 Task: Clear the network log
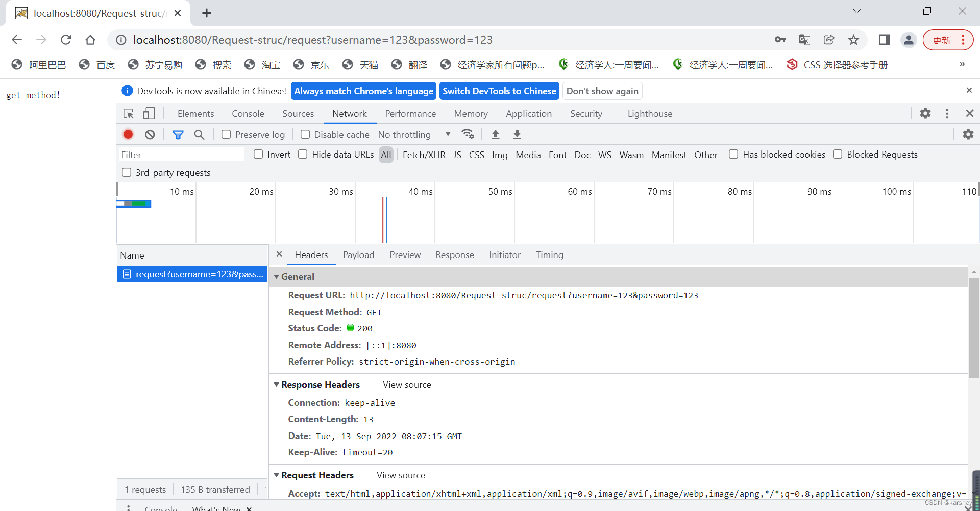pos(150,134)
